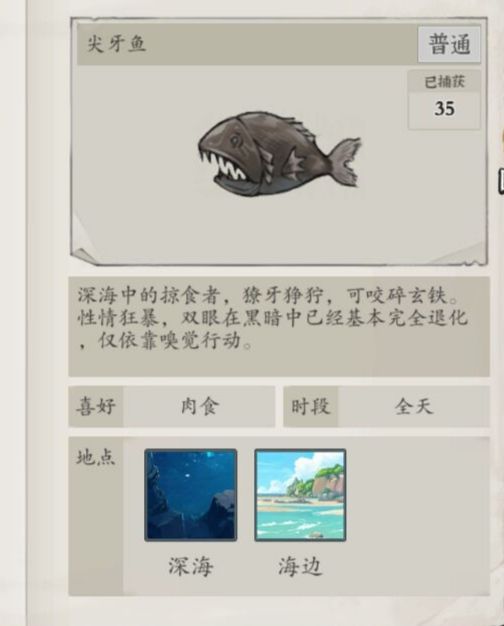Click the 海边 text label

pyautogui.click(x=300, y=566)
